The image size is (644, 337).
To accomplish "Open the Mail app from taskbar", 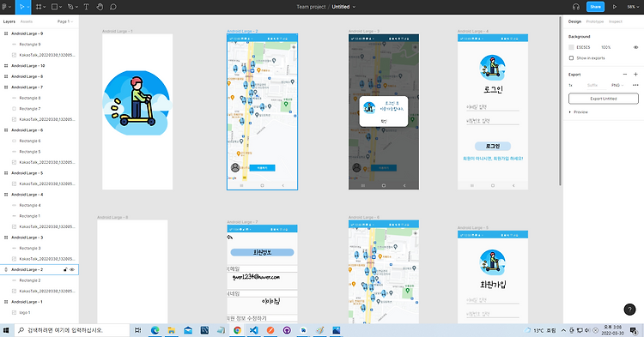I will click(188, 330).
